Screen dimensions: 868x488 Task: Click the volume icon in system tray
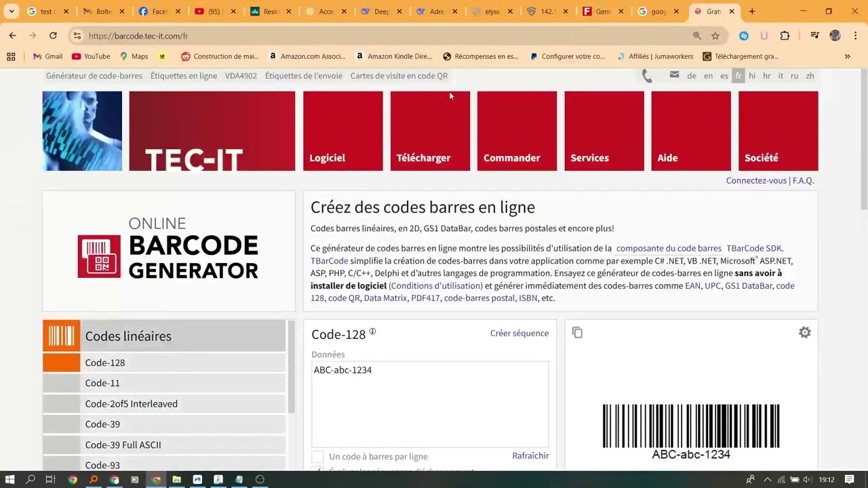coord(809,479)
